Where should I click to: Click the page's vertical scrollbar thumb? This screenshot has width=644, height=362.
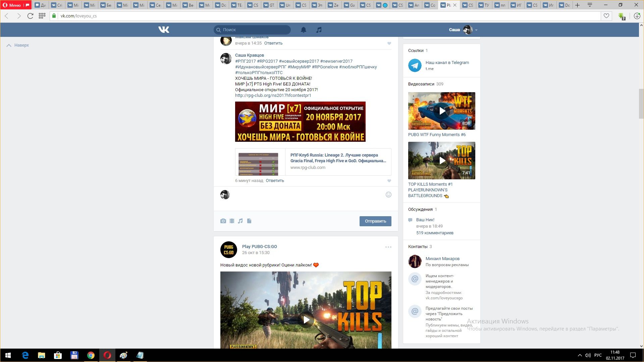coord(641,104)
